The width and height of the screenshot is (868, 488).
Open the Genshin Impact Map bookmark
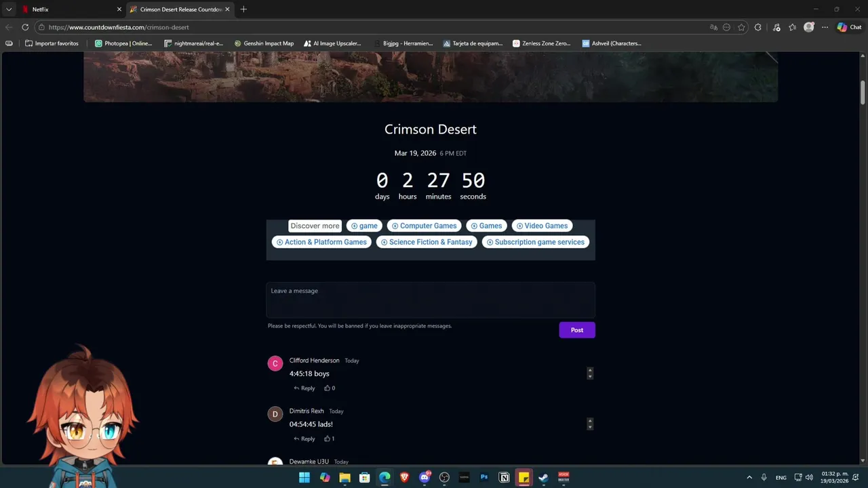point(264,43)
